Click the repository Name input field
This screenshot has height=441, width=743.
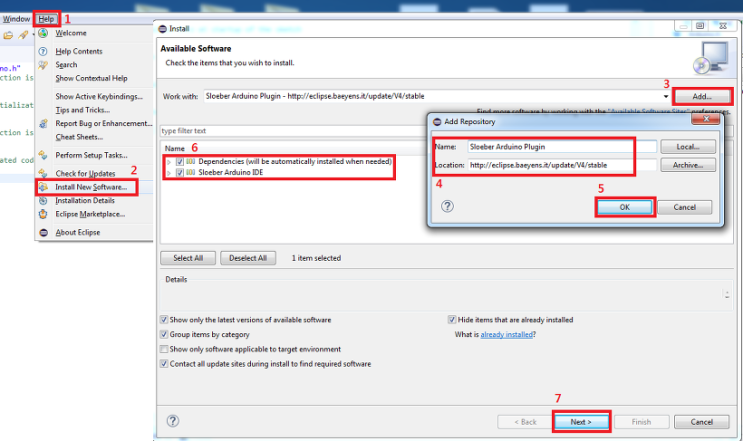coord(562,147)
